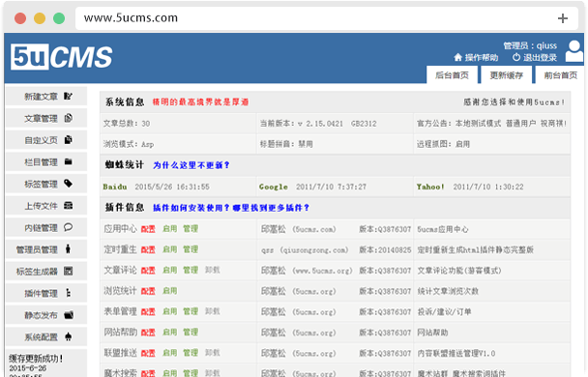Open 文章管理 in the sidebar
588x377 pixels.
pos(46,118)
